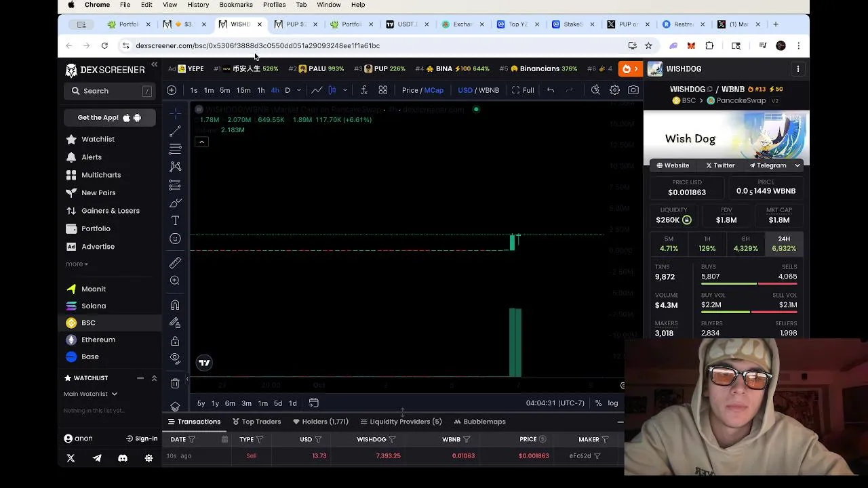The image size is (868, 488).
Task: Set chart interval to 15m
Action: click(243, 90)
